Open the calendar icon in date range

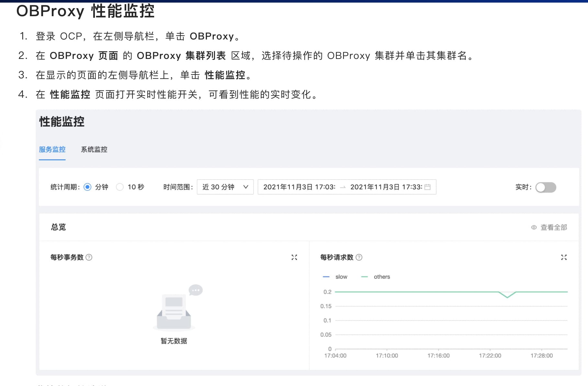point(427,187)
